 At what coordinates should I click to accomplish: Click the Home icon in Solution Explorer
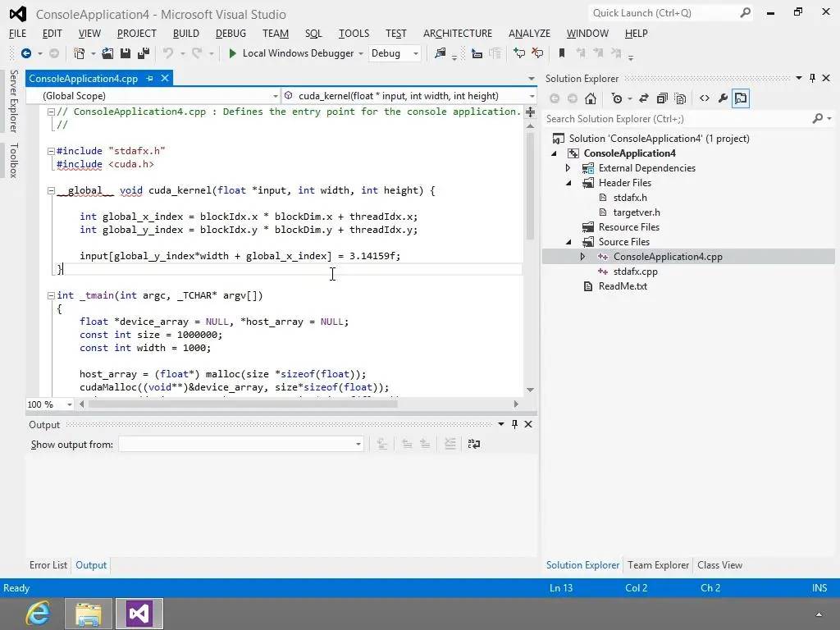(x=591, y=98)
